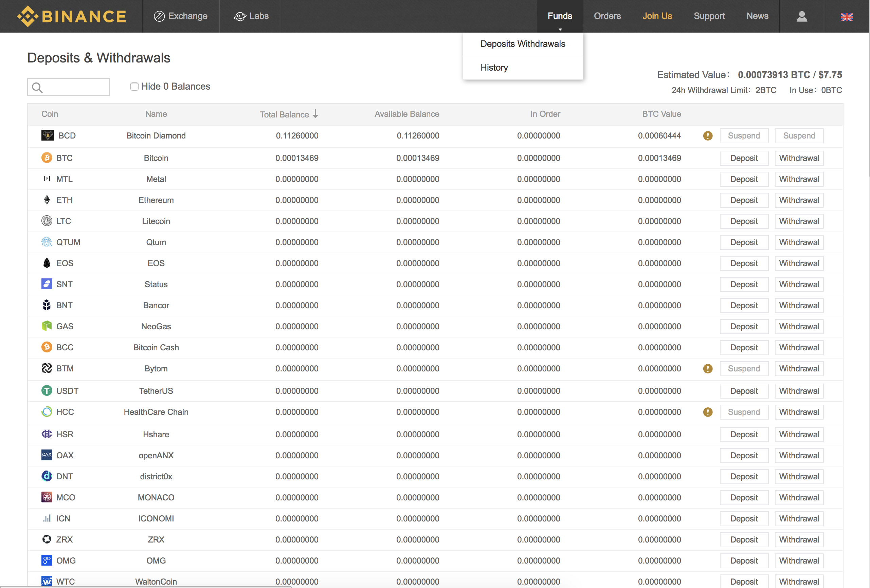The width and height of the screenshot is (870, 588).
Task: Click the BTC Value column header
Action: [661, 114]
